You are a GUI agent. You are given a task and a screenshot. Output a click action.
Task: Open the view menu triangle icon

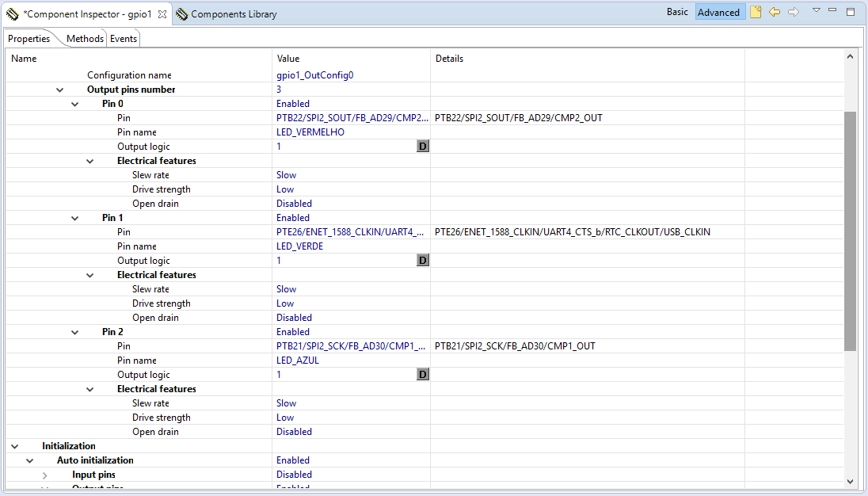coord(816,11)
